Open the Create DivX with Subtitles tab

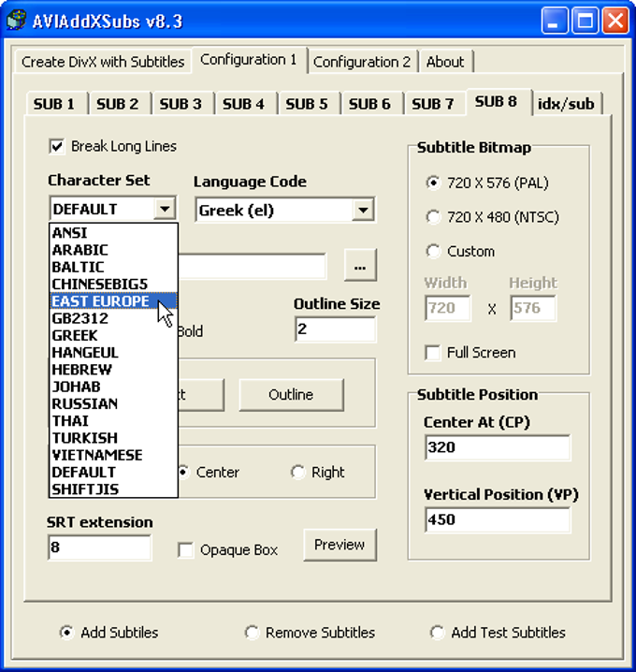tap(103, 62)
